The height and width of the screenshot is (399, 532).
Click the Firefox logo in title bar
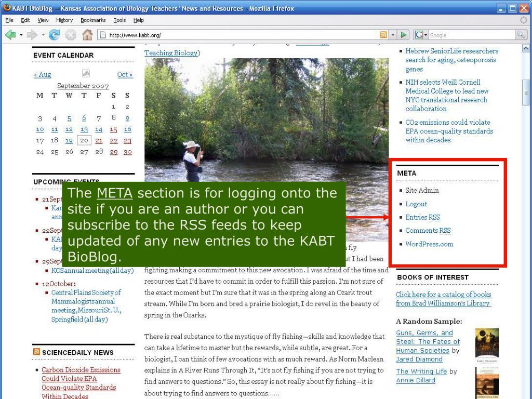click(6, 7)
